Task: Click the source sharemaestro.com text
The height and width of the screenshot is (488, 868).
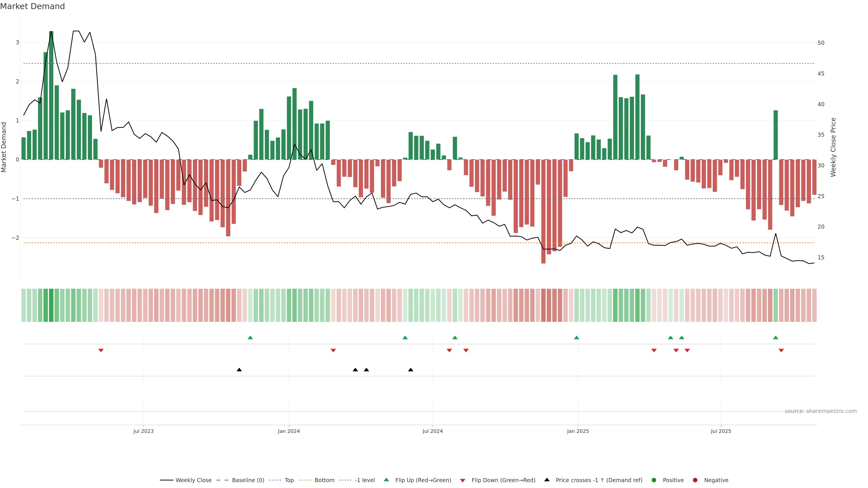Action: 821,411
